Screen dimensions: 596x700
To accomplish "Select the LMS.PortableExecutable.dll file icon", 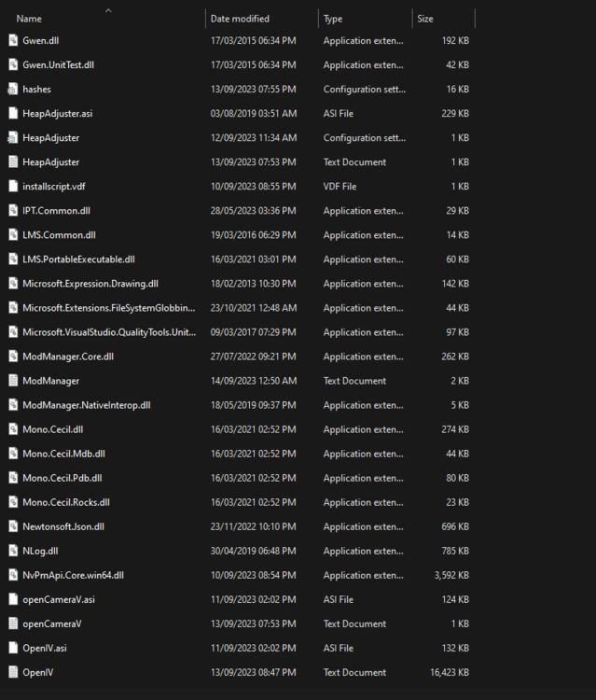I will coord(13,259).
